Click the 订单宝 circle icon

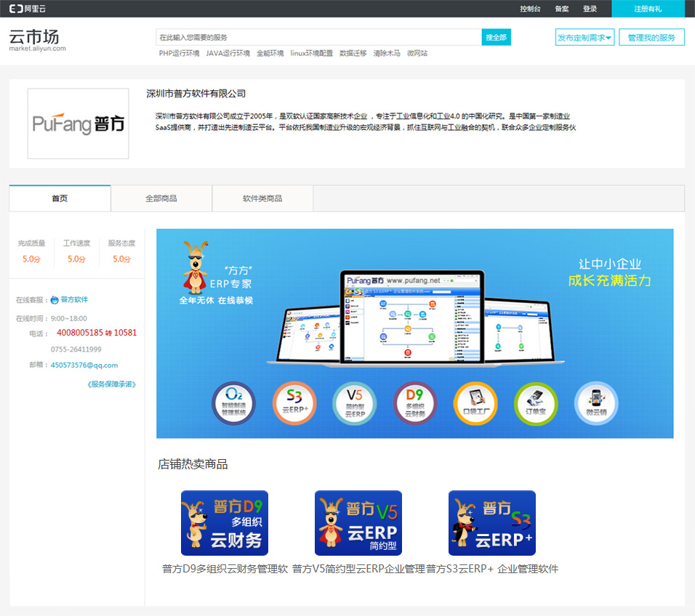[535, 403]
